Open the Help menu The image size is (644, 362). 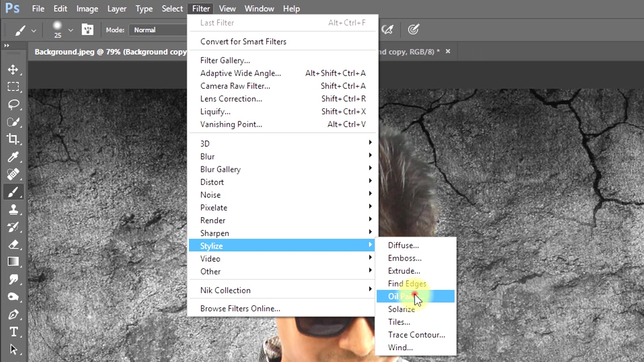tap(291, 8)
